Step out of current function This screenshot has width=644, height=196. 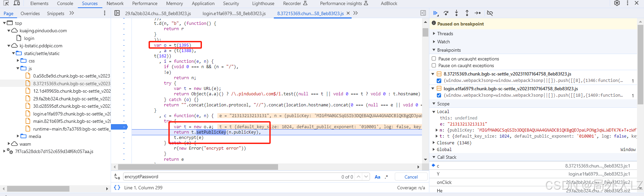[467, 13]
